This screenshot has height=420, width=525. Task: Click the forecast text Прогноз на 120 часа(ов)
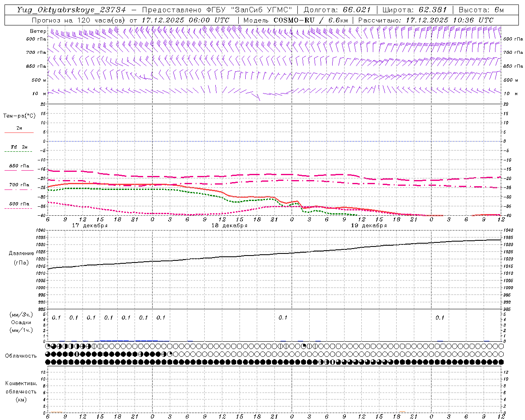tap(79, 20)
